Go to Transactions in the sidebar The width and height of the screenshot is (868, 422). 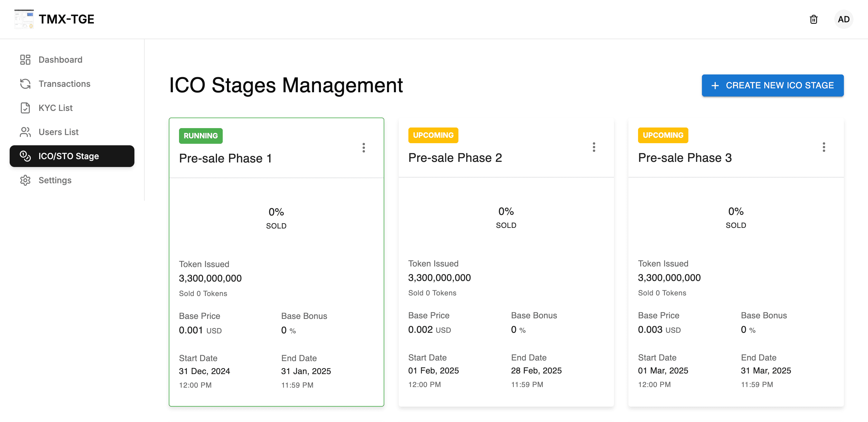click(x=72, y=83)
